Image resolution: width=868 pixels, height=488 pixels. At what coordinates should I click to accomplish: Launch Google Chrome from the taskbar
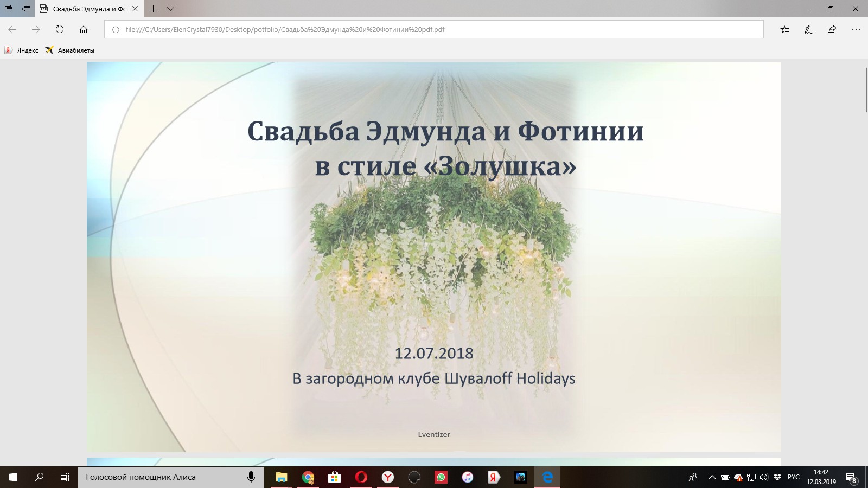click(308, 477)
